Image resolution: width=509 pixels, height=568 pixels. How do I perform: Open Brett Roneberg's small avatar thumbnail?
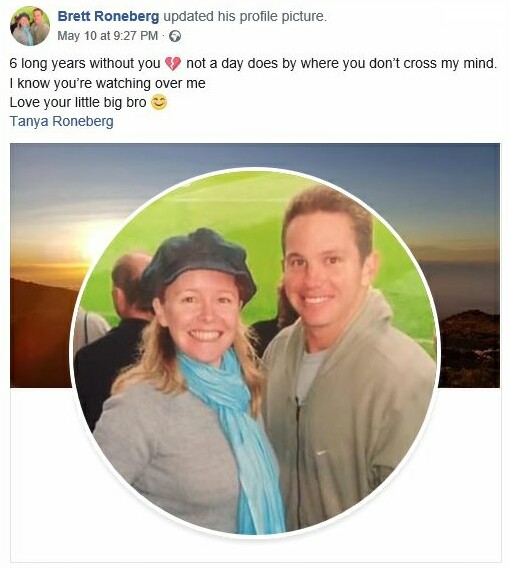pyautogui.click(x=30, y=26)
